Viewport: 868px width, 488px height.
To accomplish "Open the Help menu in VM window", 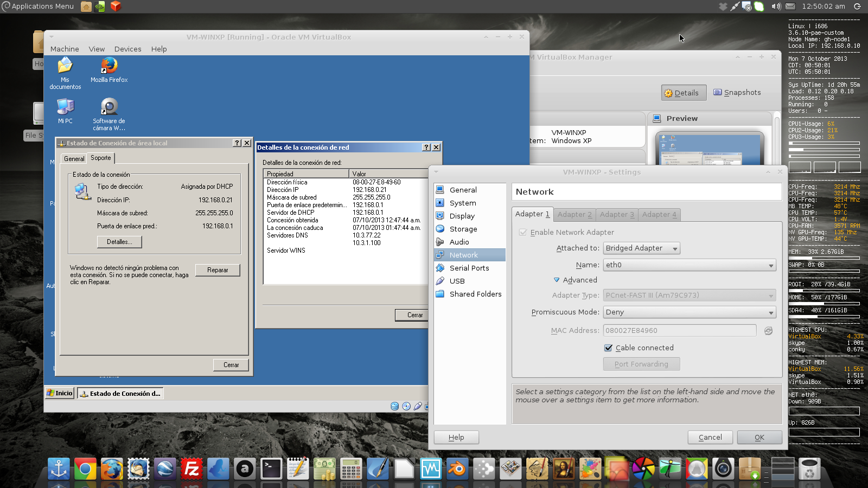I will pos(159,49).
